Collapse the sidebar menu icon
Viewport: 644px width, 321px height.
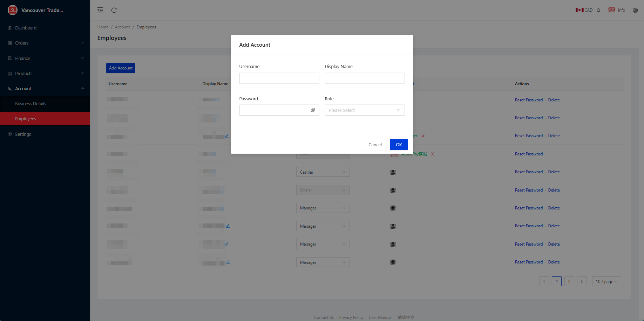click(100, 10)
